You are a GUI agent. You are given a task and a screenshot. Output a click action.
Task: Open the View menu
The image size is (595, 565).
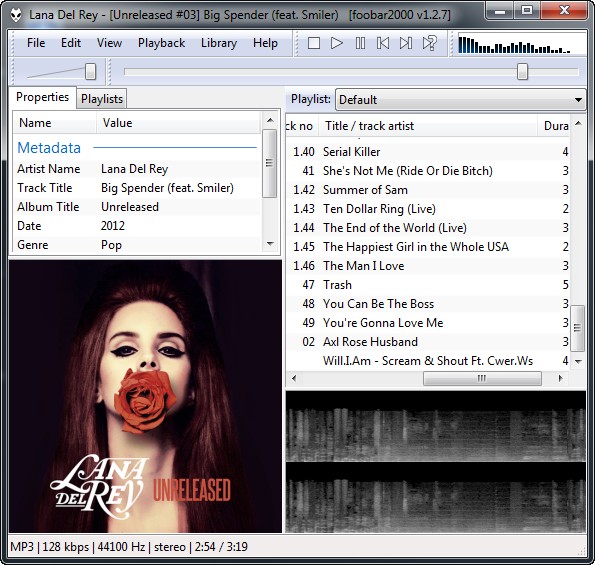(x=109, y=43)
